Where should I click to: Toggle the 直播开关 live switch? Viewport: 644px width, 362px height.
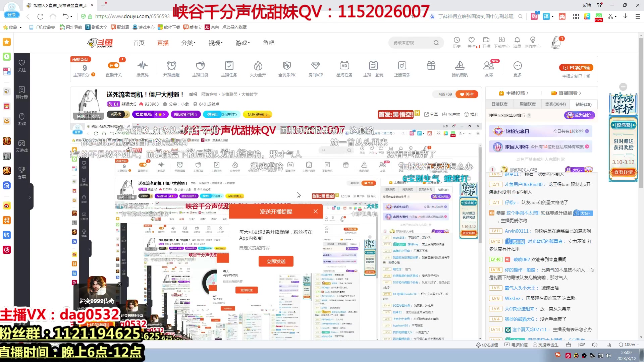(x=114, y=65)
